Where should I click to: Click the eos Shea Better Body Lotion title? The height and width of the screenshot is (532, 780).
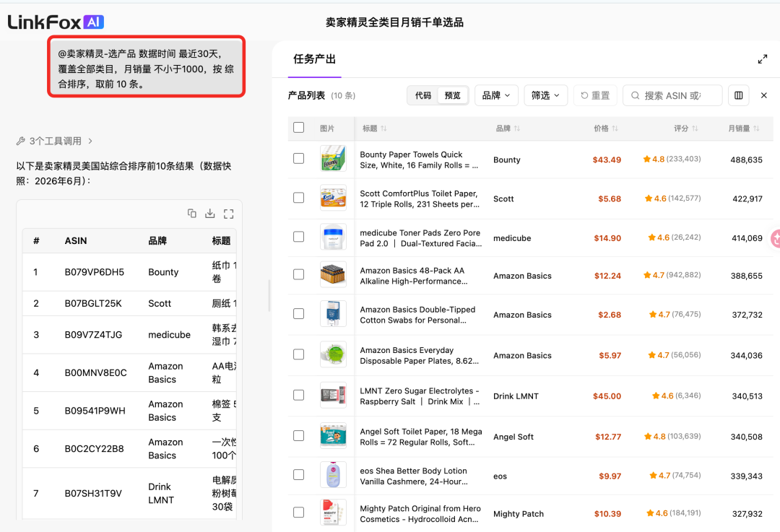(x=414, y=476)
